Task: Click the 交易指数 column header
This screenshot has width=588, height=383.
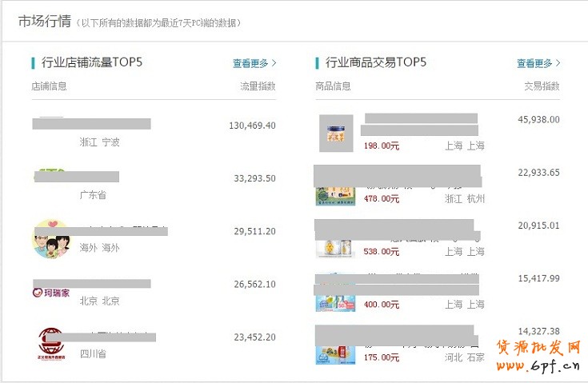Action: coord(542,86)
